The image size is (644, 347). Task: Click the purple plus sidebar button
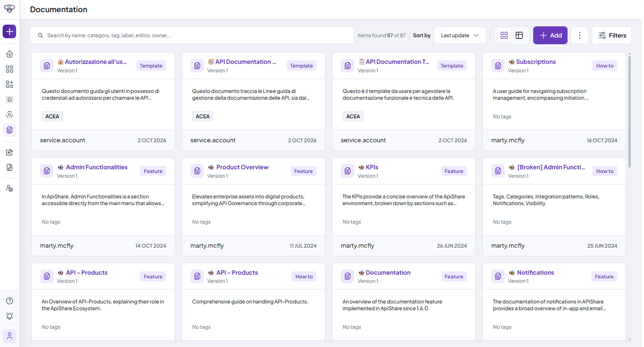click(9, 32)
